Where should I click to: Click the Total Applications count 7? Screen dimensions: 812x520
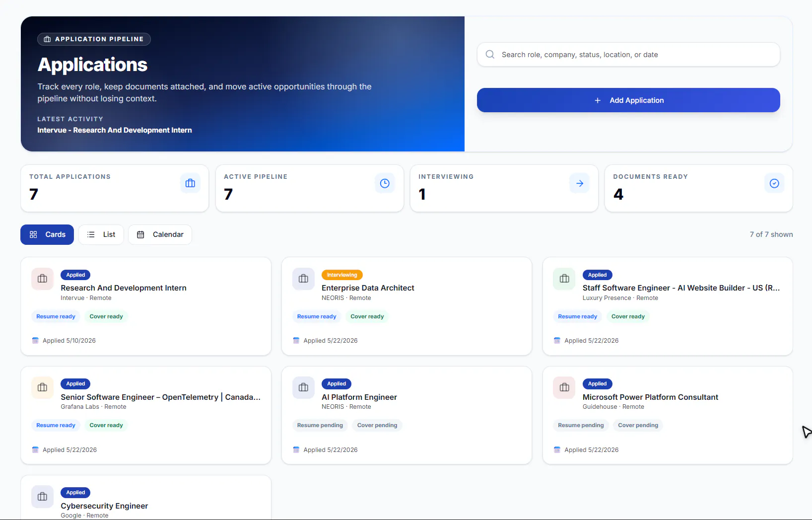point(34,194)
